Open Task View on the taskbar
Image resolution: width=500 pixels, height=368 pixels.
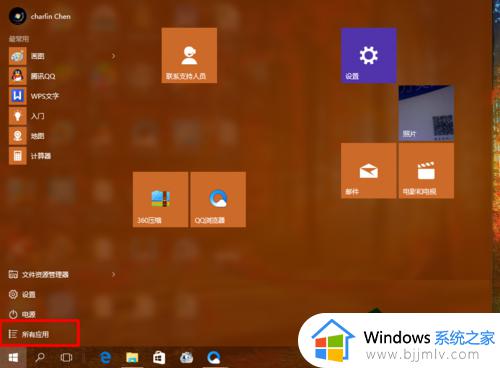click(66, 358)
